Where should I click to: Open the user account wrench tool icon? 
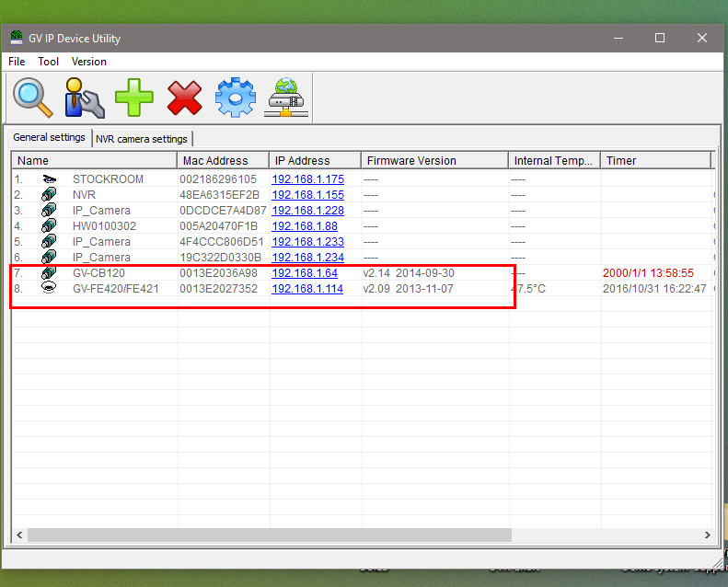84,98
